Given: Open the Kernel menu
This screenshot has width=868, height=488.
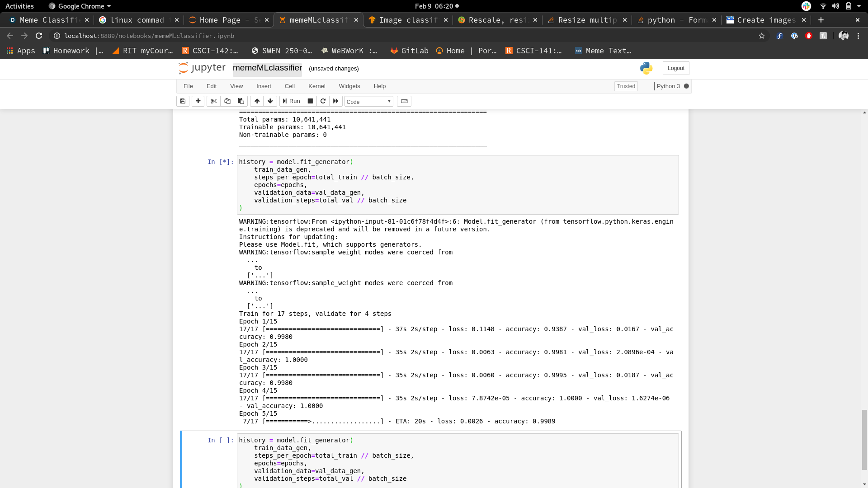Looking at the screenshot, I should point(316,86).
